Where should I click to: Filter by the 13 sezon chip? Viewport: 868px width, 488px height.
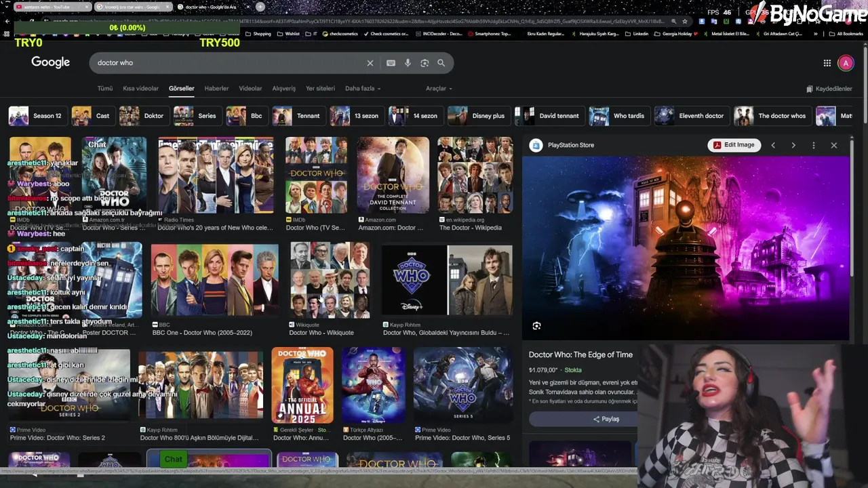tap(356, 116)
